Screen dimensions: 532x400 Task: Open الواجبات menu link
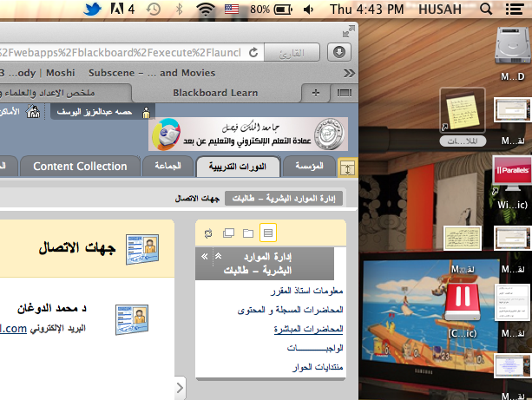click(x=315, y=348)
